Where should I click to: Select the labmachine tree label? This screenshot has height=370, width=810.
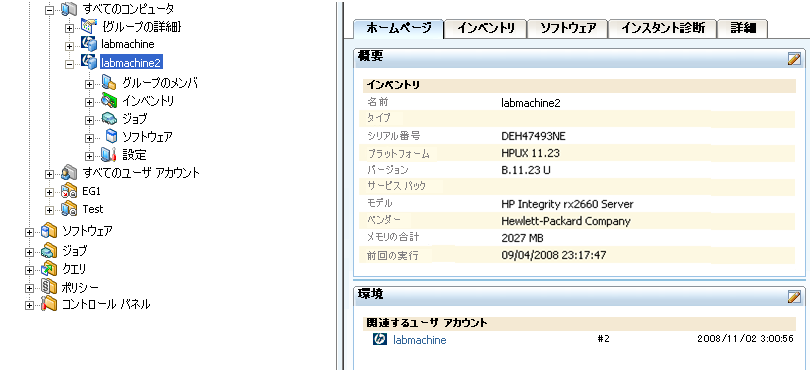pyautogui.click(x=128, y=44)
